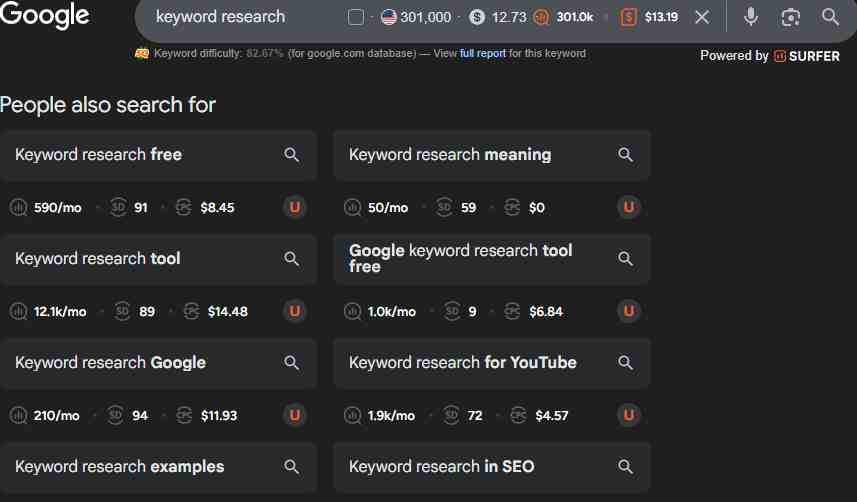Click the 210/mo volume value
This screenshot has width=857, height=502.
click(x=57, y=416)
